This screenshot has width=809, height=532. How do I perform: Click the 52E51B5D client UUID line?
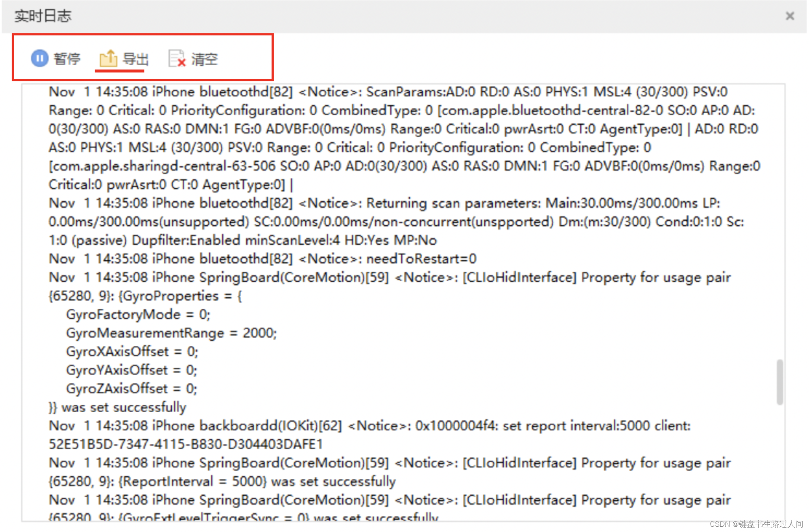pyautogui.click(x=186, y=444)
